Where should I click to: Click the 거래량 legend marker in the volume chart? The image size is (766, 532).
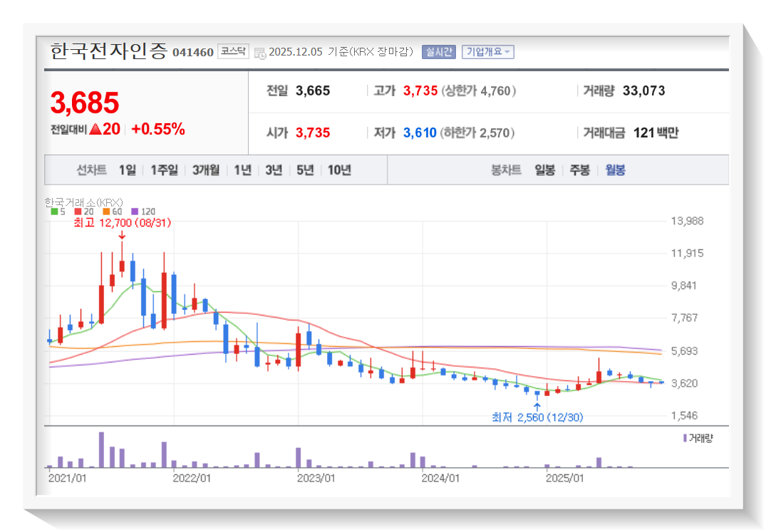[685, 438]
